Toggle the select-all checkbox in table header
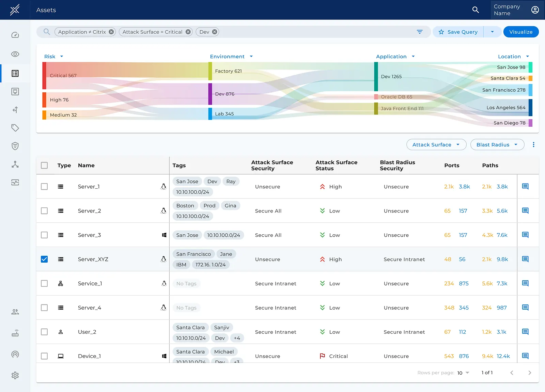545x392 pixels. pos(44,166)
